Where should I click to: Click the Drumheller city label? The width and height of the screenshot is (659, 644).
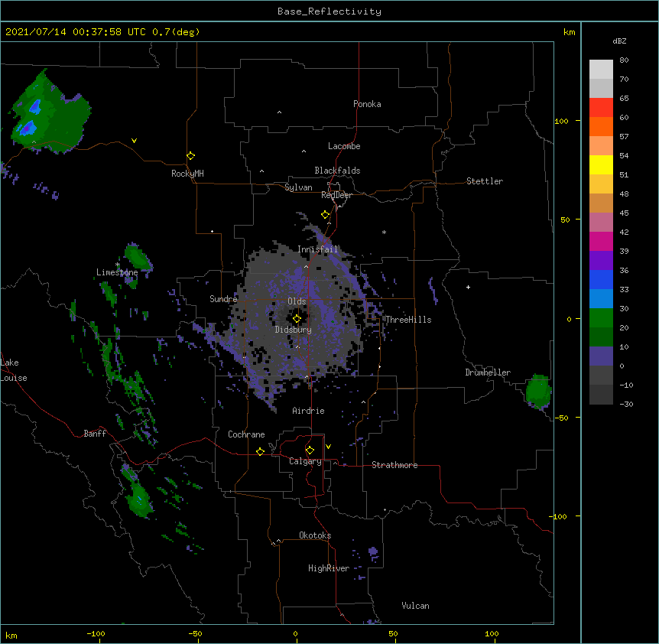(488, 372)
